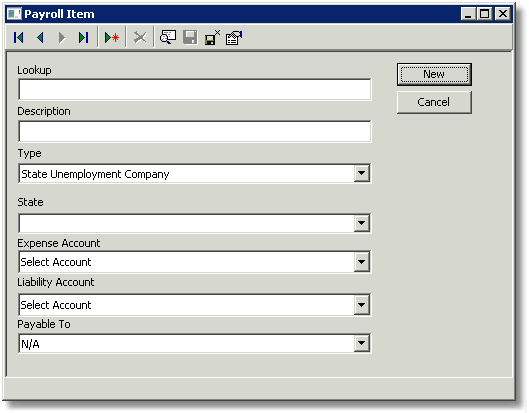This screenshot has width=529, height=413.
Task: Open the Expense Account dropdown
Action: pyautogui.click(x=362, y=262)
